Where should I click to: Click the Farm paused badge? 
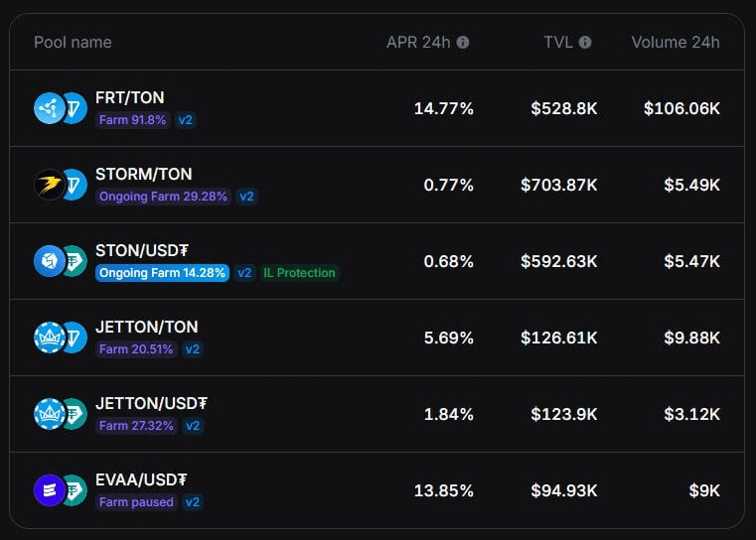[x=136, y=502]
